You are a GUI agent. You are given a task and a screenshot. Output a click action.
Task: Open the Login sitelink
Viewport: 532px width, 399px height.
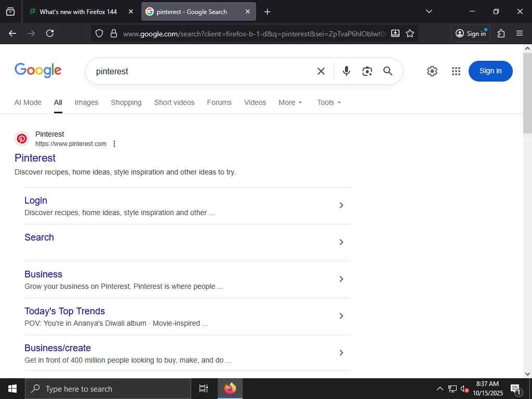click(36, 200)
